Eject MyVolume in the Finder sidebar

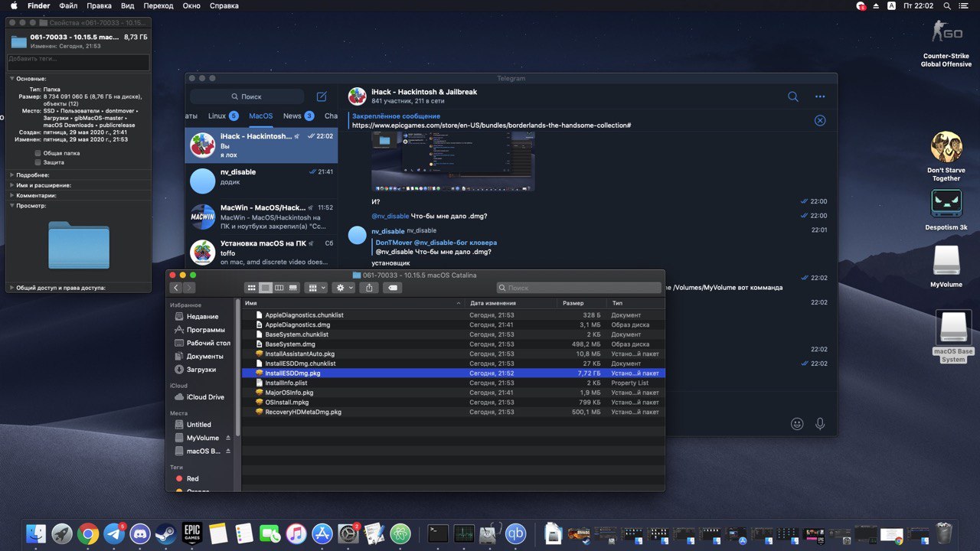tap(227, 438)
